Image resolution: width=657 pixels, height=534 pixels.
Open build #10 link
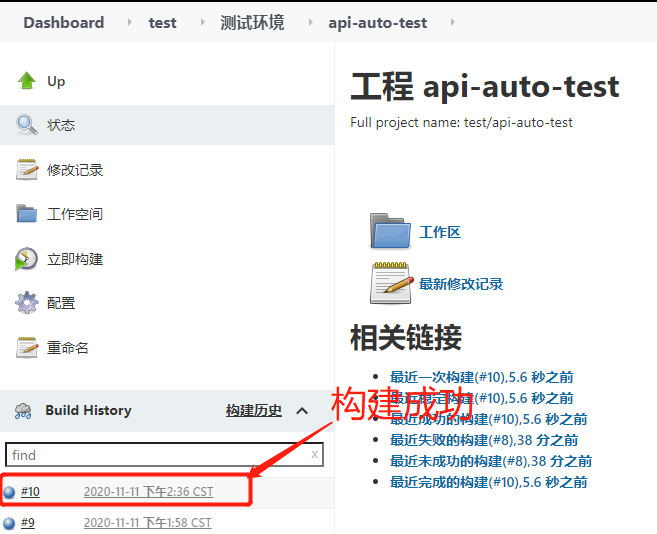pos(30,491)
